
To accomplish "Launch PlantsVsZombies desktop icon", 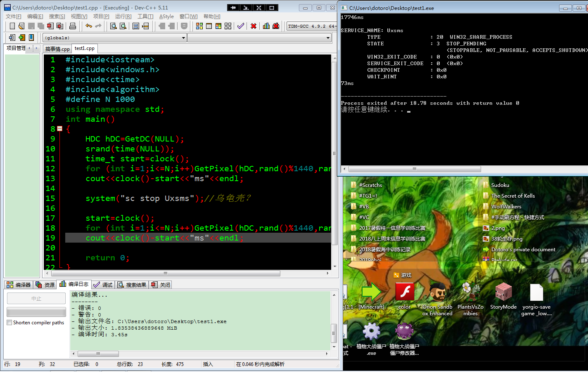I will 470,300.
